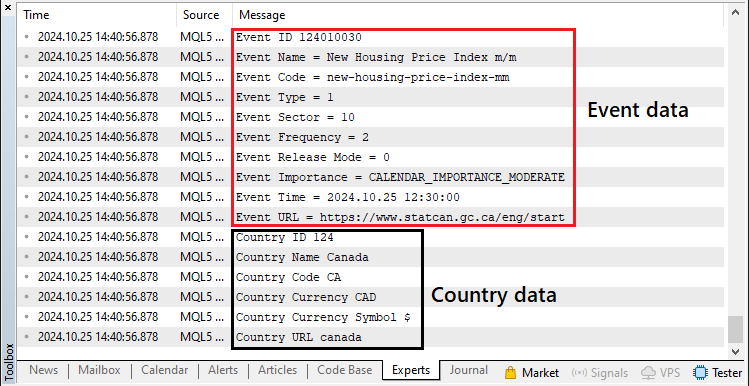Select the 'Event Type = 1' row
Screen dimensions: 749x386
tap(371, 97)
